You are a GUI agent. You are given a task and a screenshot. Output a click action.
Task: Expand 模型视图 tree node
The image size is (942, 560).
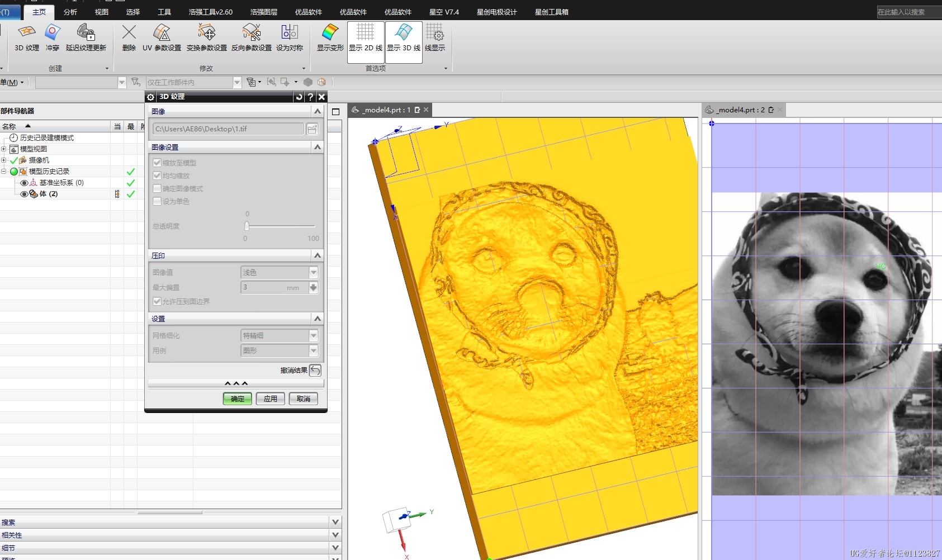(3, 149)
